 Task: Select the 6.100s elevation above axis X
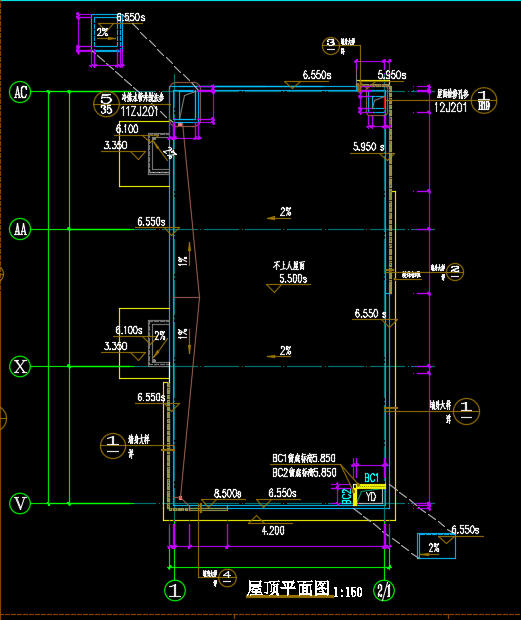129,330
